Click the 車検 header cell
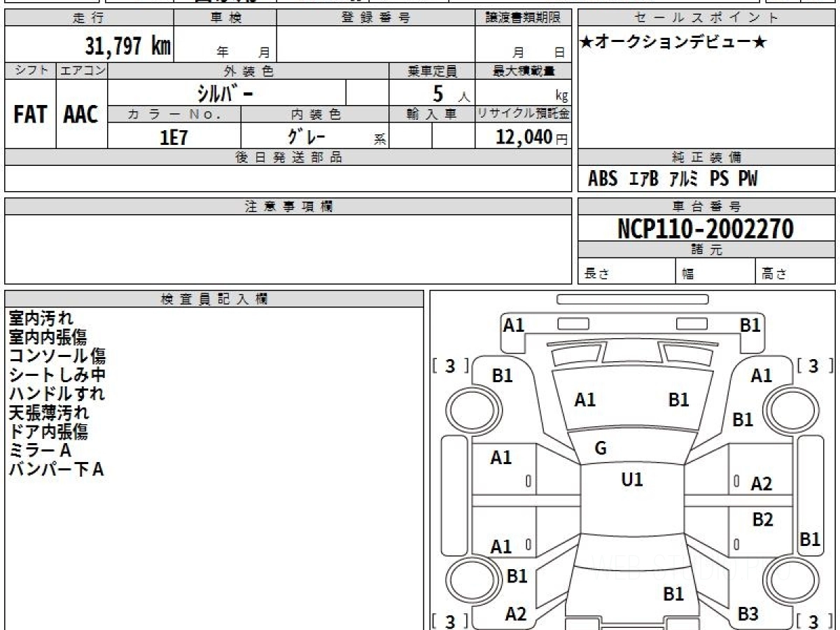Image resolution: width=840 pixels, height=630 pixels. pos(225,18)
